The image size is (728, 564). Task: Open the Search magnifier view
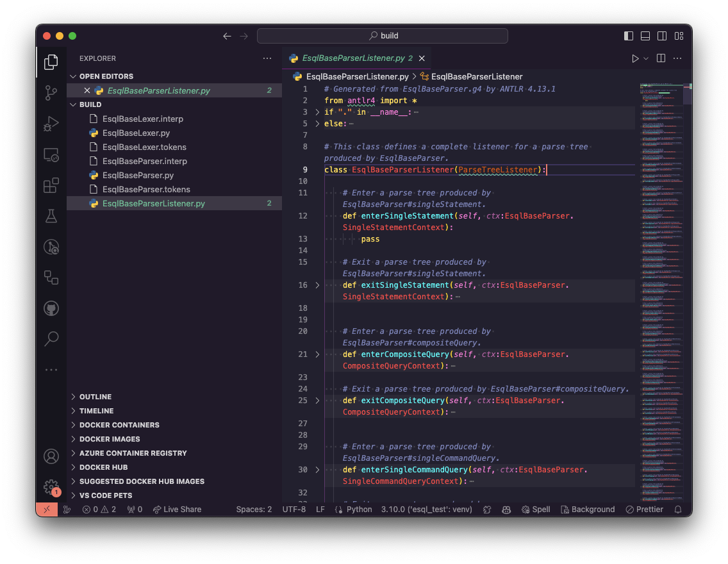pos(51,338)
